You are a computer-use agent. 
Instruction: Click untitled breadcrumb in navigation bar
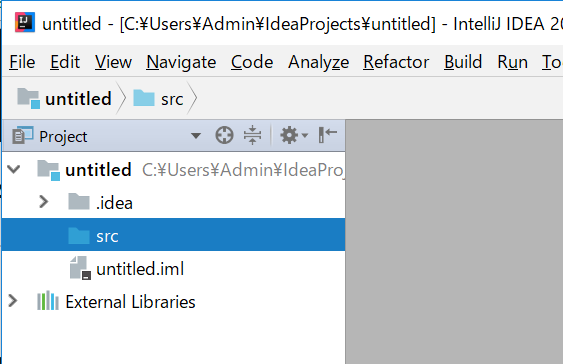[64, 98]
